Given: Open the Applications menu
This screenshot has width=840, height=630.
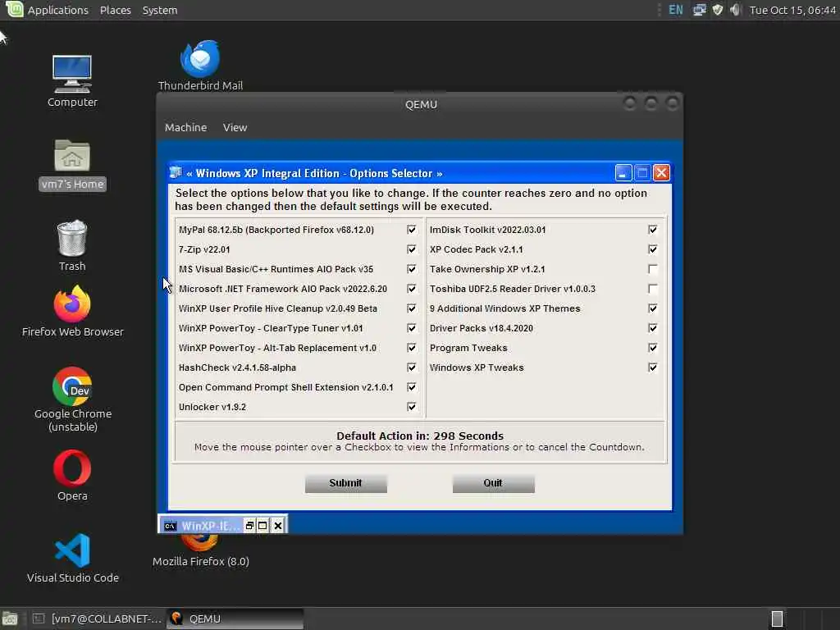Looking at the screenshot, I should click(58, 10).
